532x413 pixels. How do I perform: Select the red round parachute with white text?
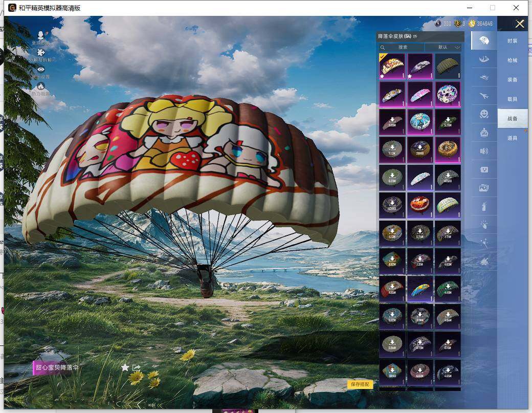point(420,205)
